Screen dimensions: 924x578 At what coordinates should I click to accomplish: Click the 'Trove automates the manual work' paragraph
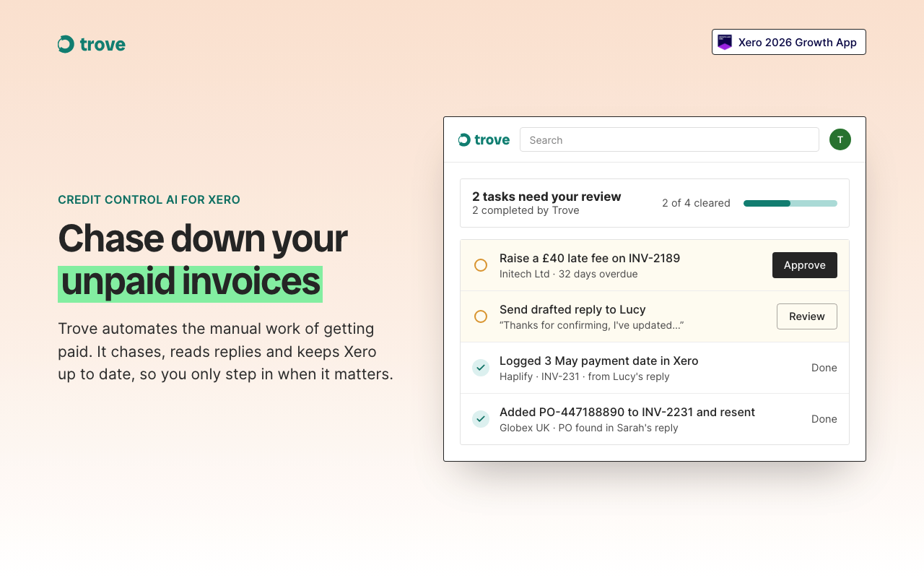pyautogui.click(x=226, y=352)
